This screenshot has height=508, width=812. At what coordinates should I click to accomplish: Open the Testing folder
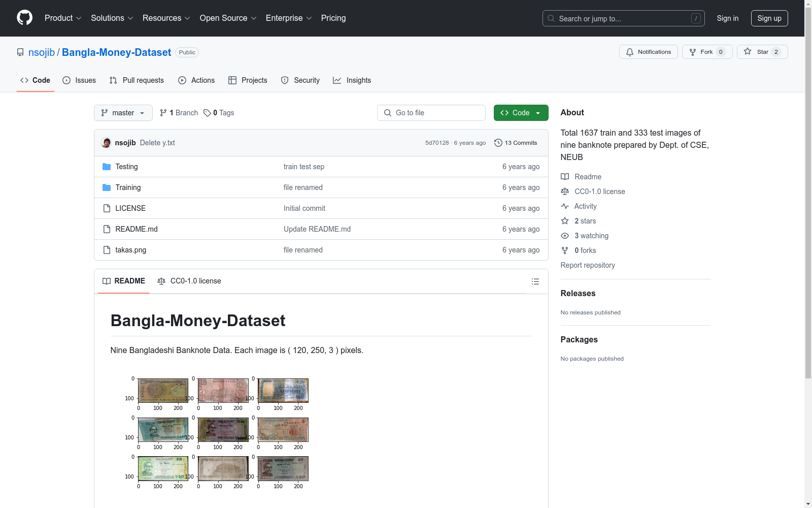[x=126, y=167]
